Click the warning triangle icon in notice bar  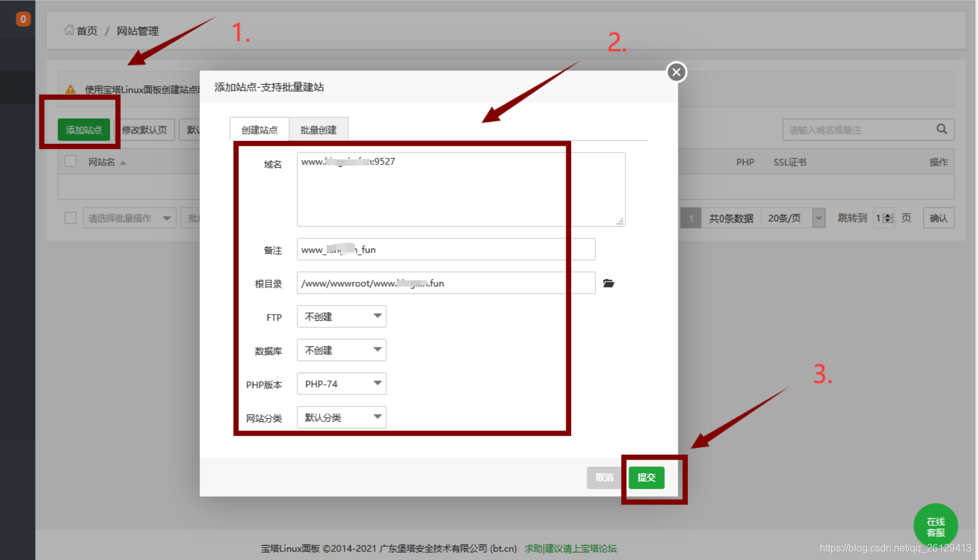click(70, 90)
